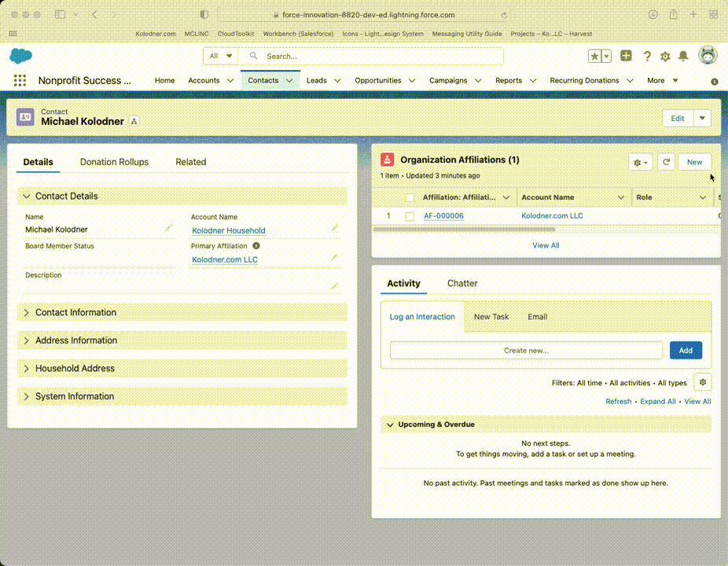Viewport: 728px width, 566px height.
Task: Show Primary Affiliation info tooltip icon
Action: click(256, 245)
